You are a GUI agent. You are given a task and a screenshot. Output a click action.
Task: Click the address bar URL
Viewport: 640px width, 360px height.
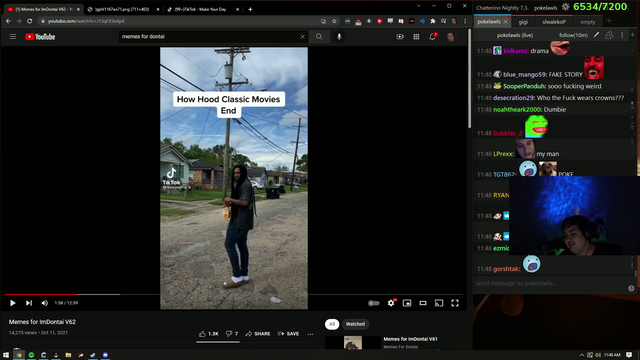tap(86, 21)
